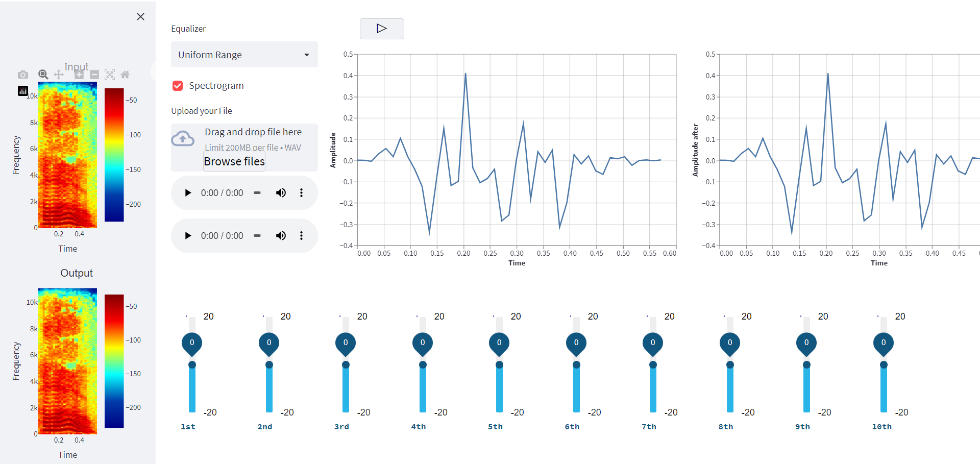Zoom in on the Input spectrogram
The image size is (980, 464).
79,75
